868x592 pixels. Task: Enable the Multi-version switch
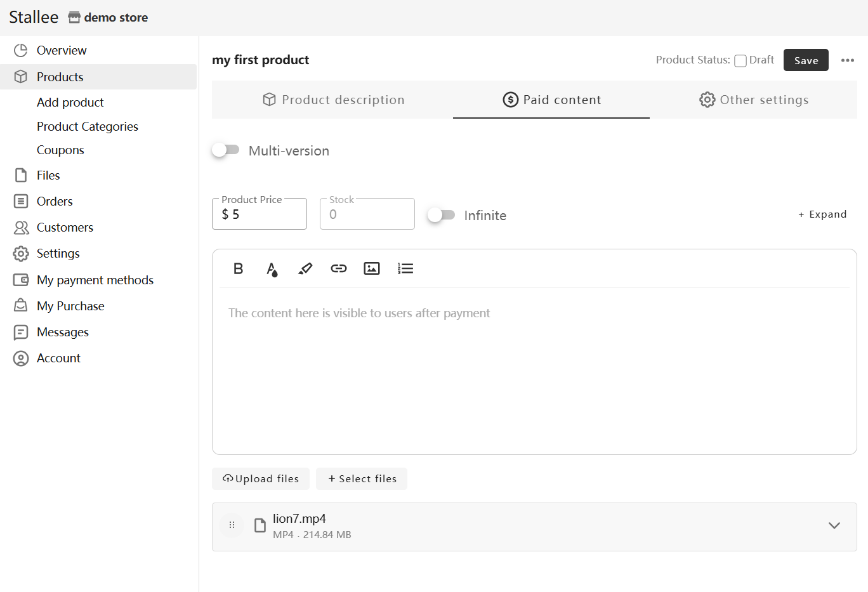(226, 150)
